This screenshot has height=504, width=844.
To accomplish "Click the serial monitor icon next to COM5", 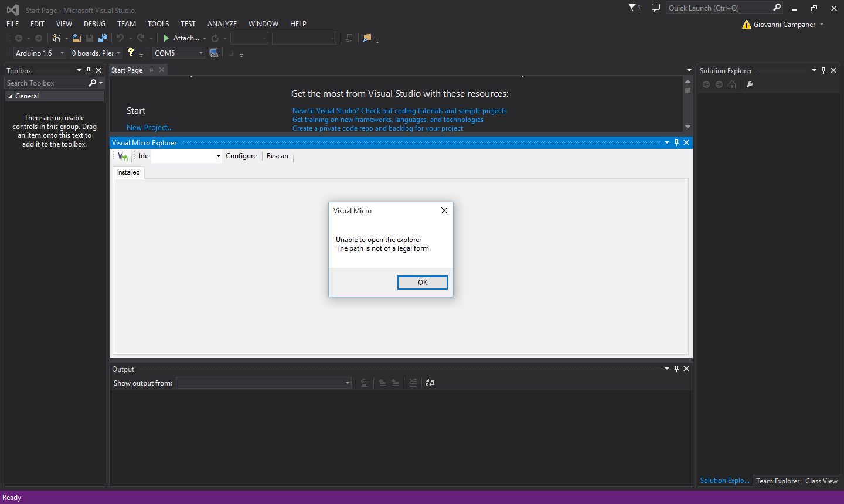I will coord(214,53).
